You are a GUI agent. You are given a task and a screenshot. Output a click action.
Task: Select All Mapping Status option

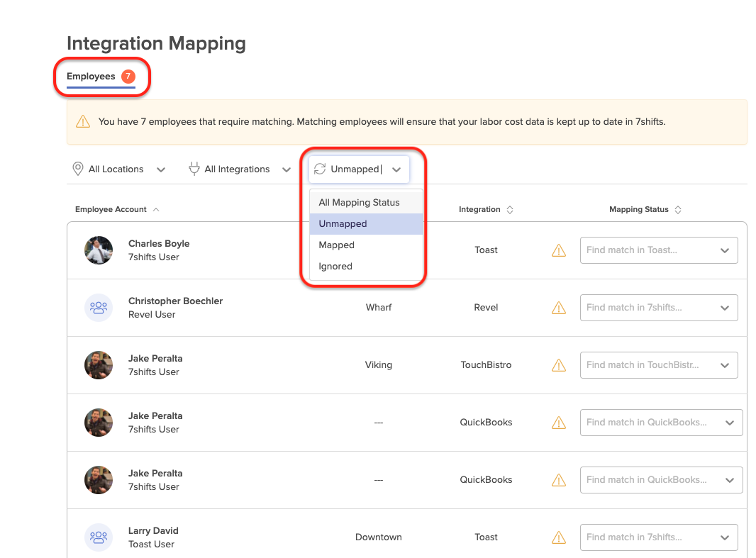pos(359,203)
